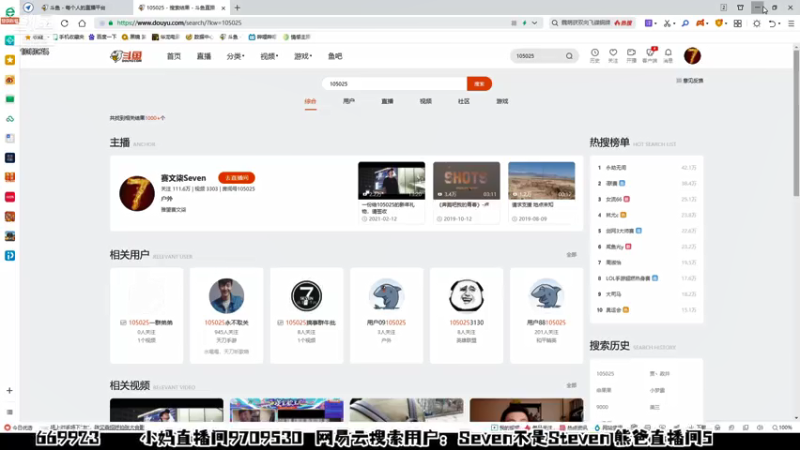Open the 手机收藏夹 bookmark
Viewport: 800px width, 450px height.
coord(68,37)
